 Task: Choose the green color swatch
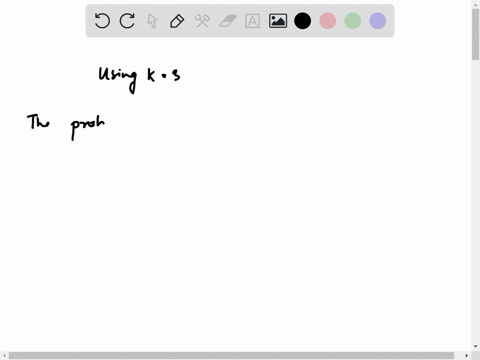pos(353,21)
